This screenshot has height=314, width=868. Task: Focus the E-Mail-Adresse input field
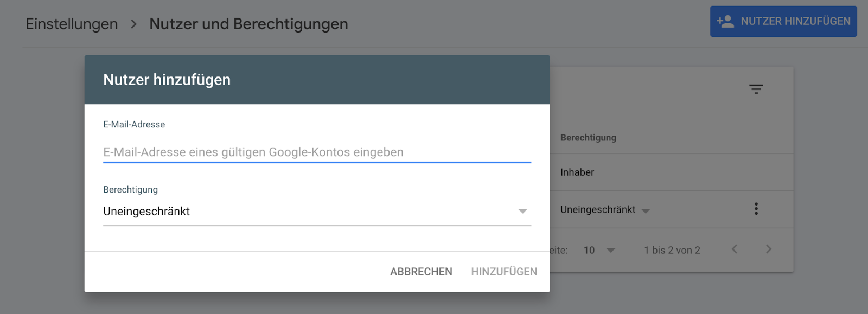tap(317, 152)
